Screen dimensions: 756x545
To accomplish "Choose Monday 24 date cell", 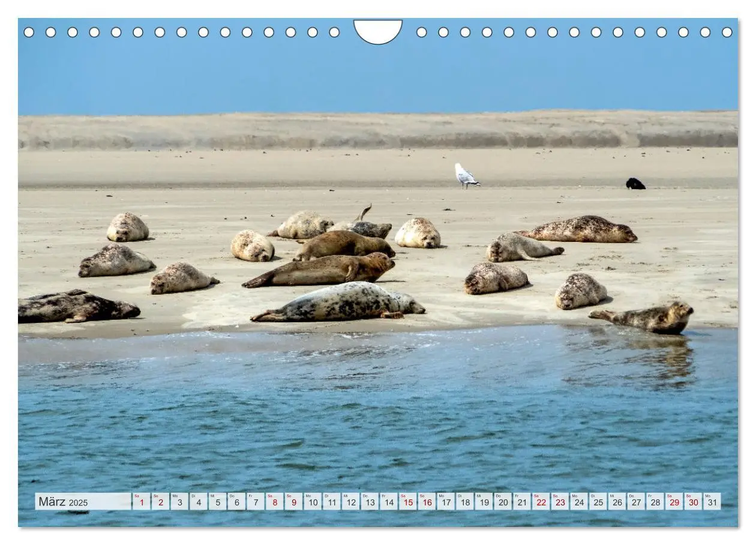I will [579, 502].
